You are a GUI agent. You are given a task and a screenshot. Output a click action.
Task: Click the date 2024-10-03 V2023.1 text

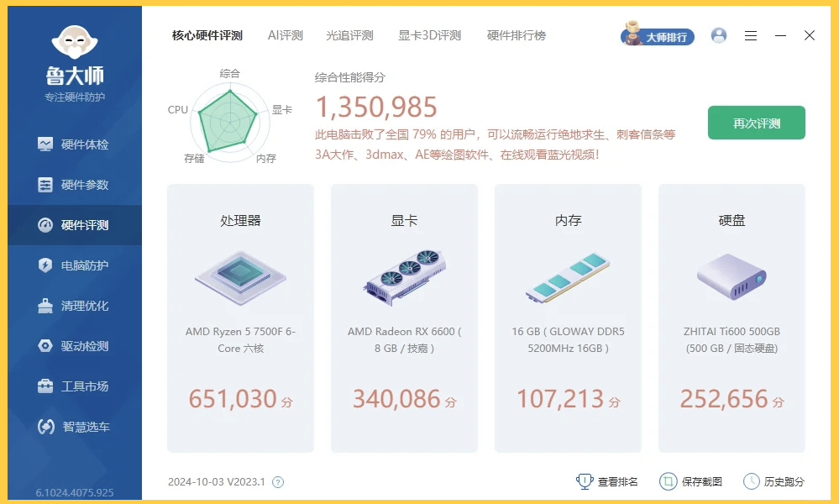pyautogui.click(x=217, y=482)
